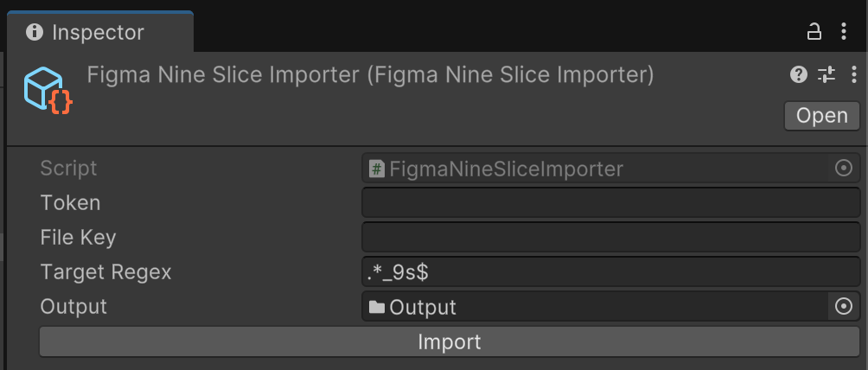Click the Target Regex text field
The image size is (868, 370).
(x=610, y=272)
